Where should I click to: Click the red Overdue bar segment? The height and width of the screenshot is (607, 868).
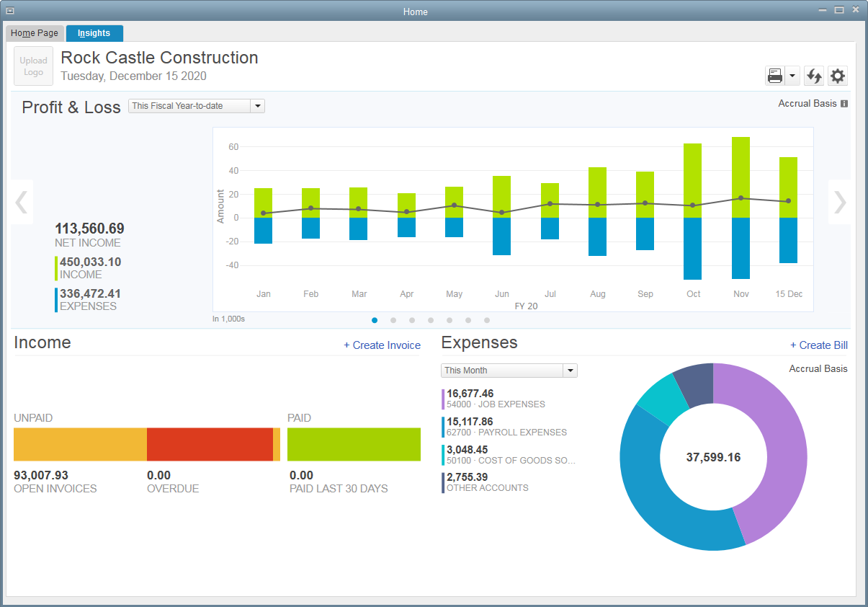210,444
